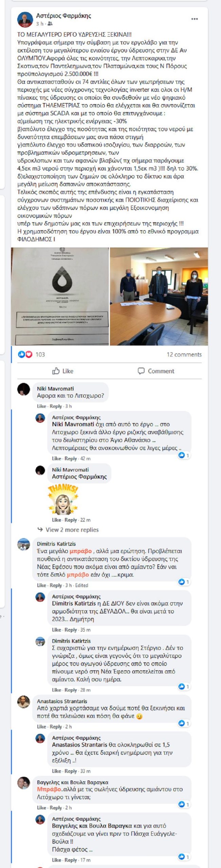Open the meeting room photo thumbnail
221x868 pixels.
coord(159,296)
